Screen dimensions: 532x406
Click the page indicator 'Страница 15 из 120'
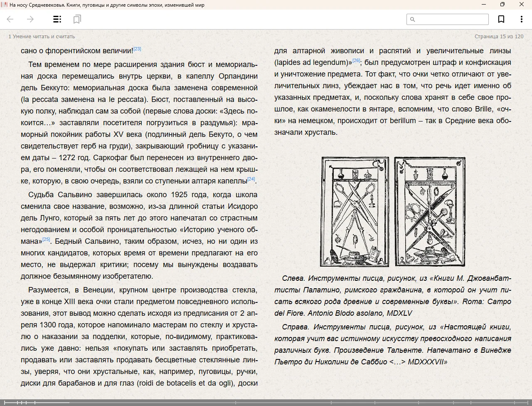click(499, 37)
